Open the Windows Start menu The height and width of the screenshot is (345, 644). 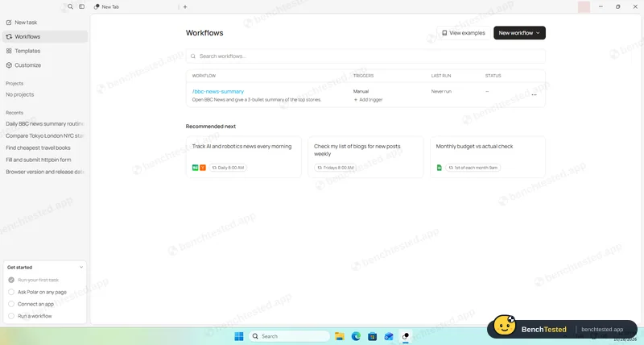(239, 336)
